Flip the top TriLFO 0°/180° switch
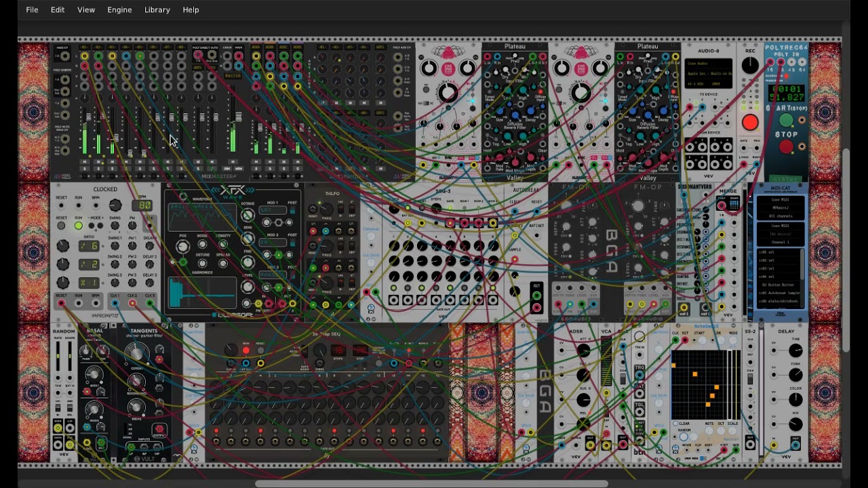The width and height of the screenshot is (868, 488). click(351, 209)
